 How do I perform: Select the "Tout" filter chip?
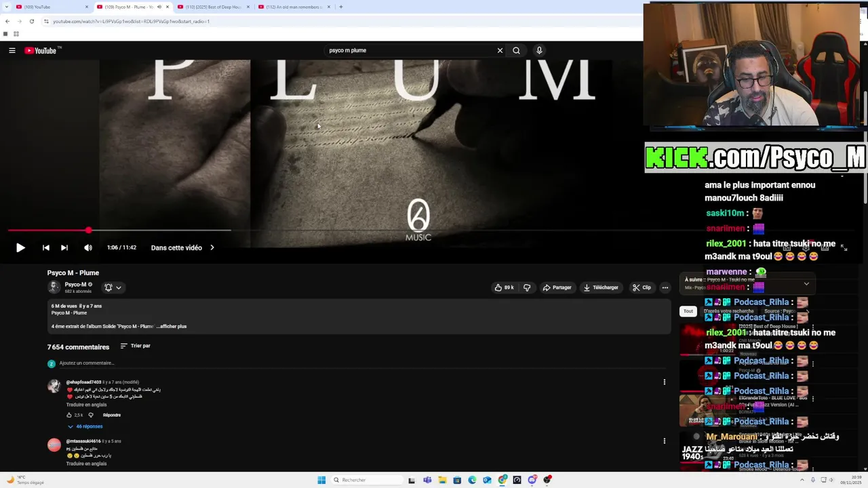[x=688, y=311]
